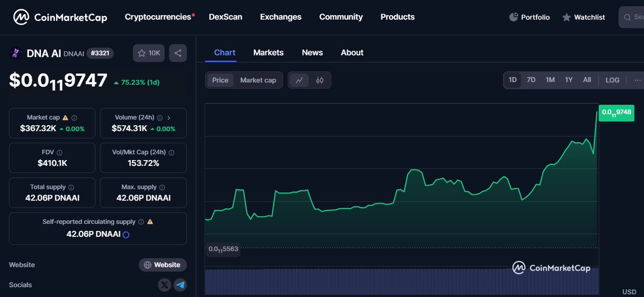Viewport: 644px width, 297px height.
Task: Open the X (Twitter) social link
Action: click(x=164, y=285)
